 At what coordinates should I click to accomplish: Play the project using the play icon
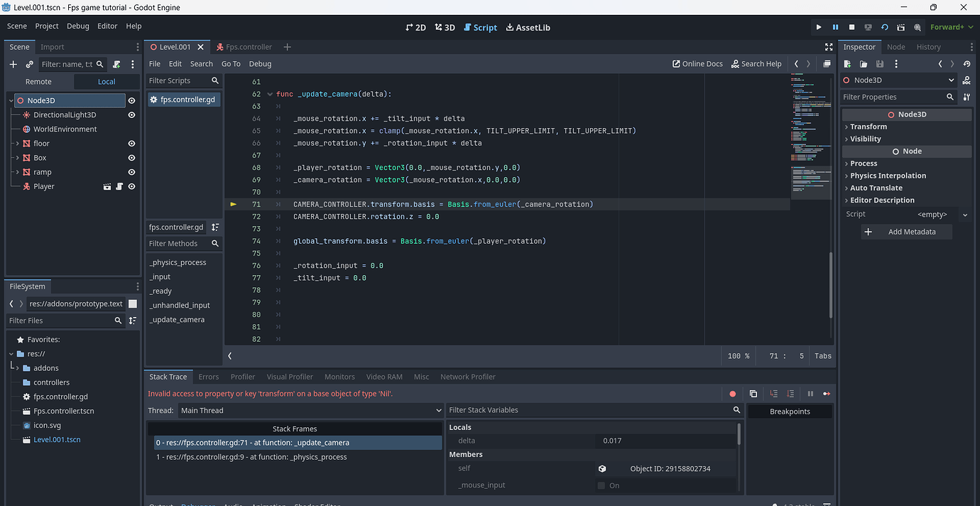[x=818, y=26]
